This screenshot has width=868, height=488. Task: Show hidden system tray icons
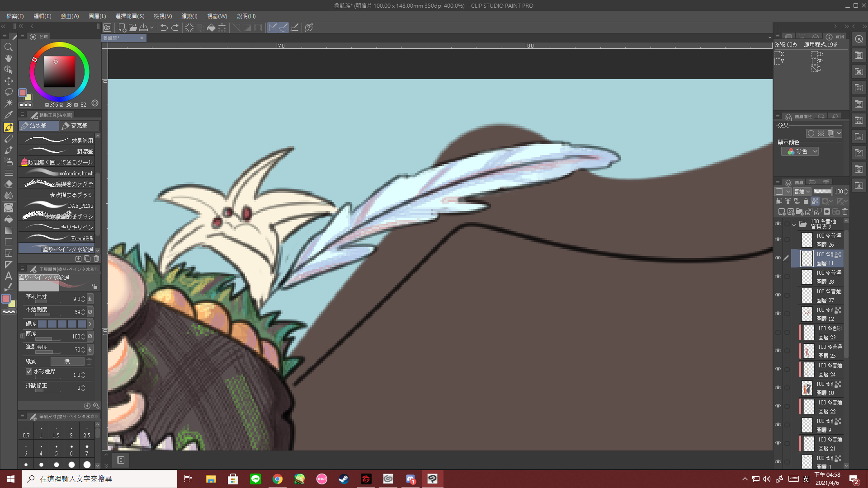745,479
